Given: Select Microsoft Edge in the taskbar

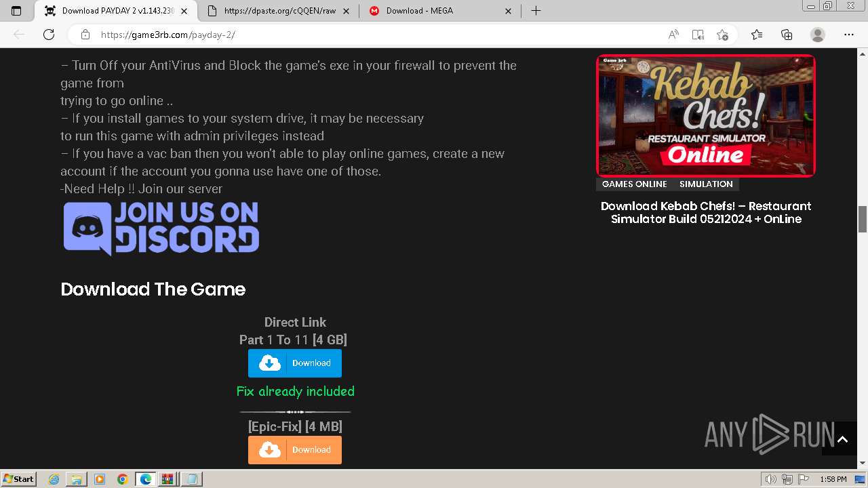Looking at the screenshot, I should coord(146,479).
